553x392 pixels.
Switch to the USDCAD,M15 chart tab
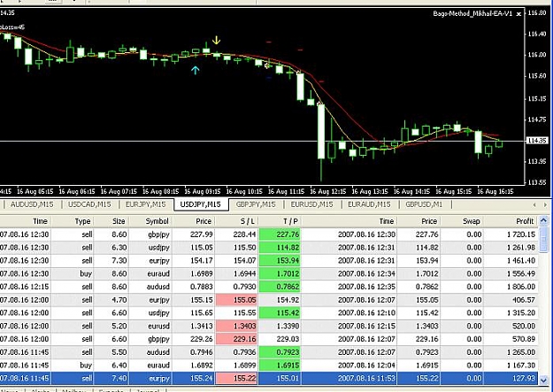89,204
